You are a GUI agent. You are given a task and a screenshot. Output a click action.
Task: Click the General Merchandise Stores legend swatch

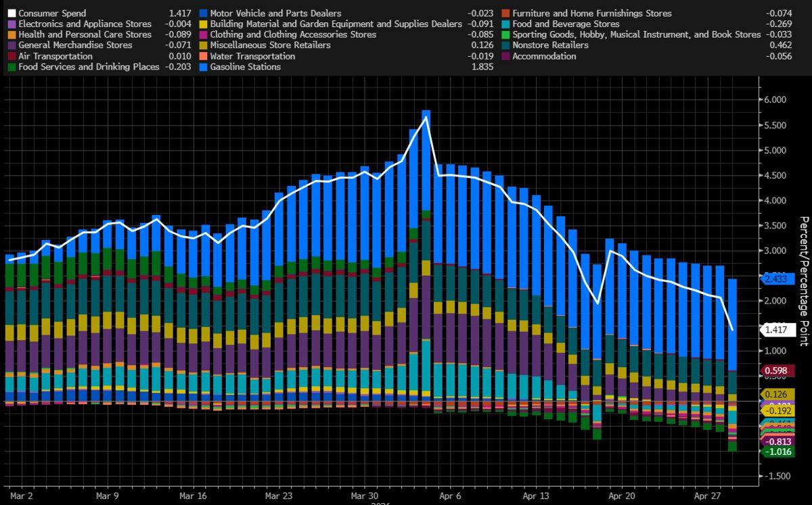click(12, 45)
